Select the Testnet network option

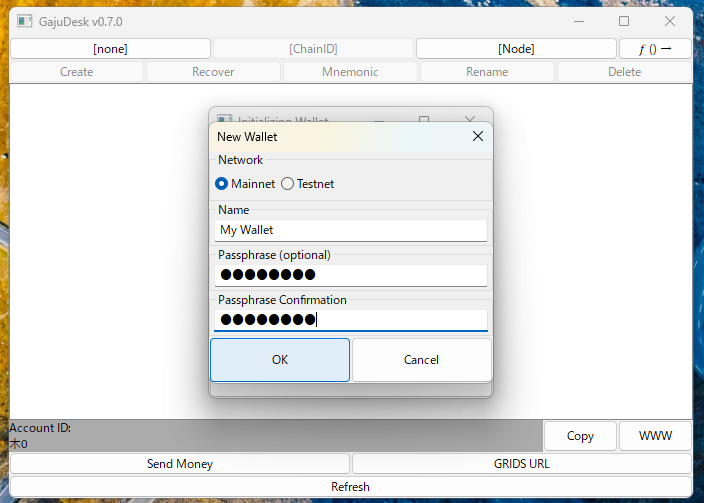click(288, 184)
